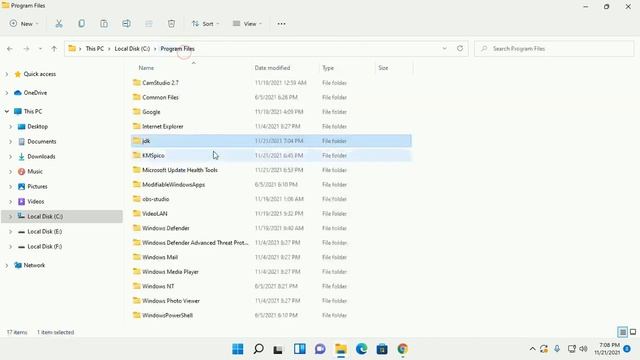Sort by Type column header
The image size is (640, 360).
pos(328,68)
